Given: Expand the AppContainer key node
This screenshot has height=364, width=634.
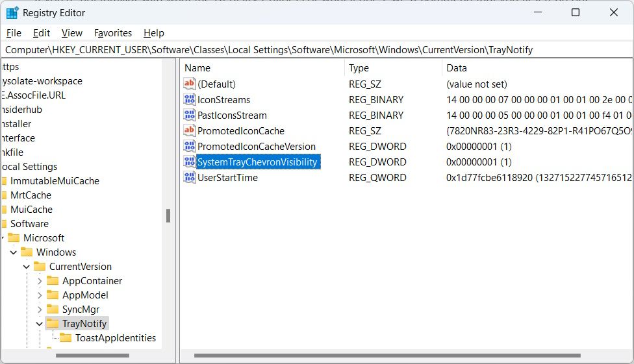Looking at the screenshot, I should (x=39, y=281).
